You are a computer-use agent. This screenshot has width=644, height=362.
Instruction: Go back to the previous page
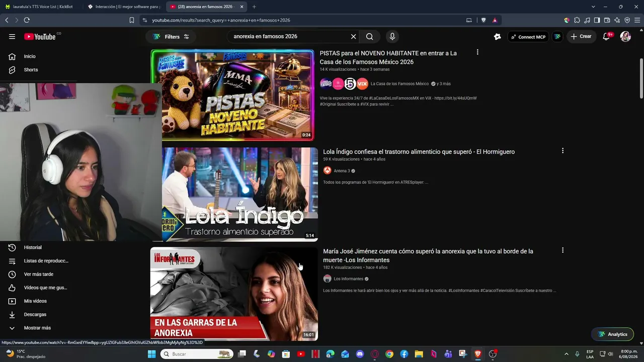click(x=7, y=20)
